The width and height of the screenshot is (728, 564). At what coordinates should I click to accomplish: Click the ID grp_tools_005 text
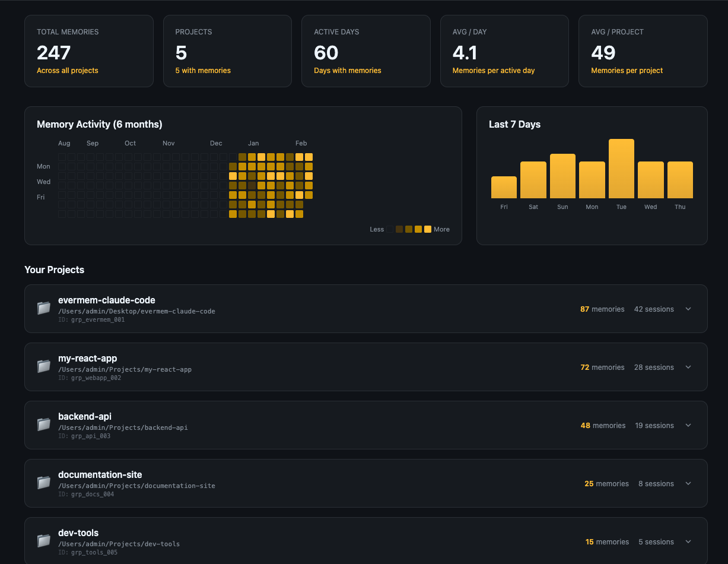coord(88,552)
